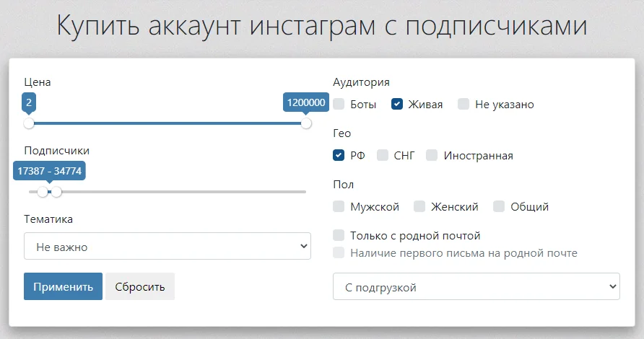Viewport: 644px width, 339px height.
Task: Click the Применить button
Action: coord(63,286)
